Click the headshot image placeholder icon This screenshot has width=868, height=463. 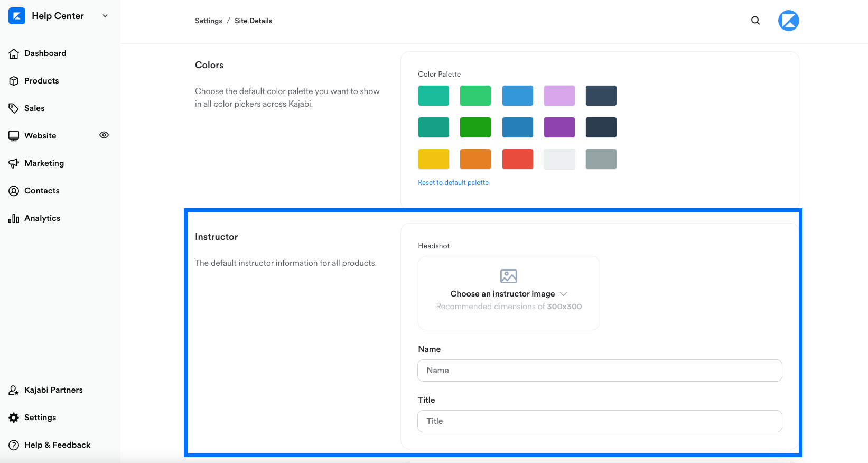pos(509,276)
